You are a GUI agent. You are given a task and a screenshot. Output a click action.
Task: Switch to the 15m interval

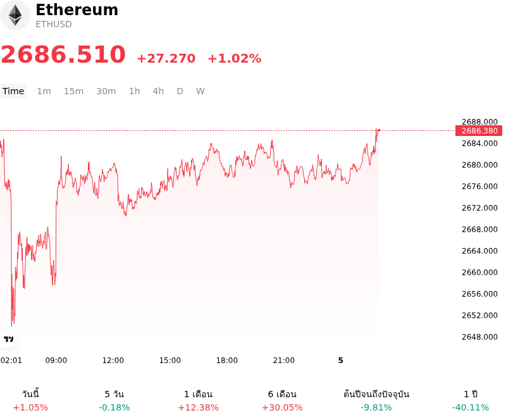click(x=73, y=91)
